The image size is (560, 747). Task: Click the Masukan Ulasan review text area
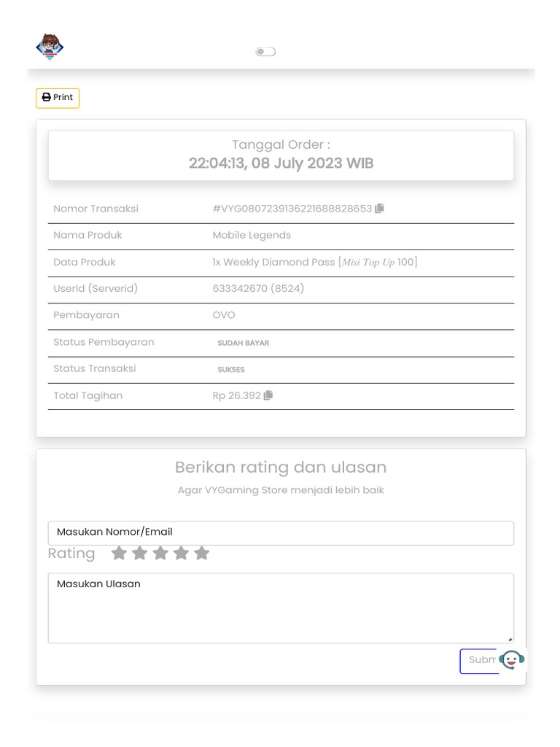click(x=281, y=608)
